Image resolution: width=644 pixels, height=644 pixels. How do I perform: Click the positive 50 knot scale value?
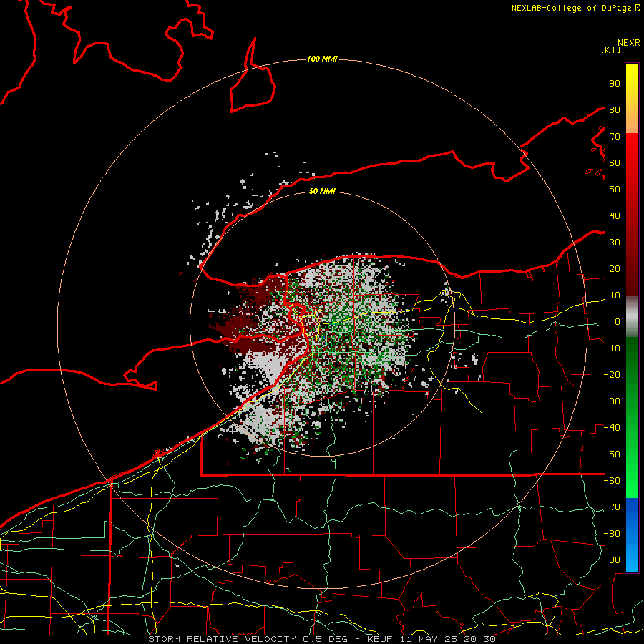[615, 190]
